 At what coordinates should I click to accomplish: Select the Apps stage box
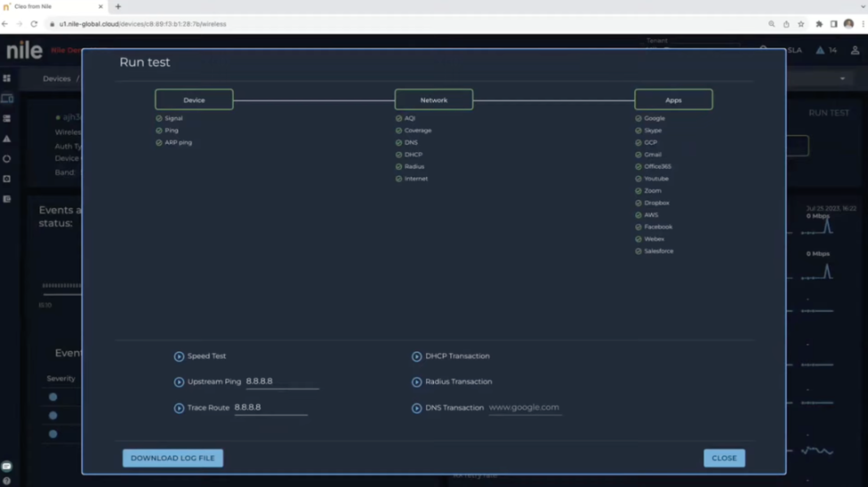[673, 100]
